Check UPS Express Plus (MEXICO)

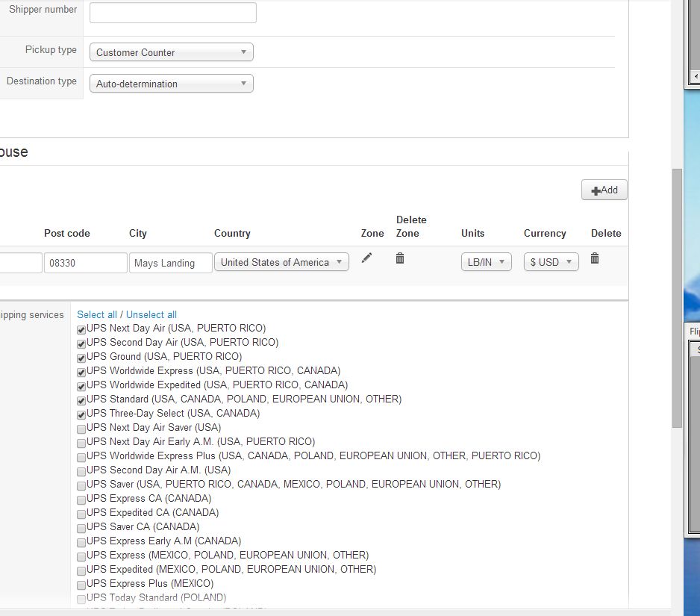pos(81,585)
